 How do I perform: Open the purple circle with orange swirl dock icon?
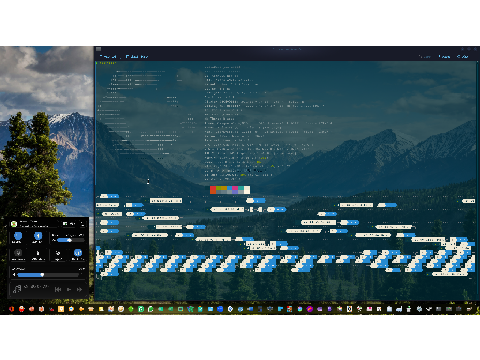tap(310, 309)
